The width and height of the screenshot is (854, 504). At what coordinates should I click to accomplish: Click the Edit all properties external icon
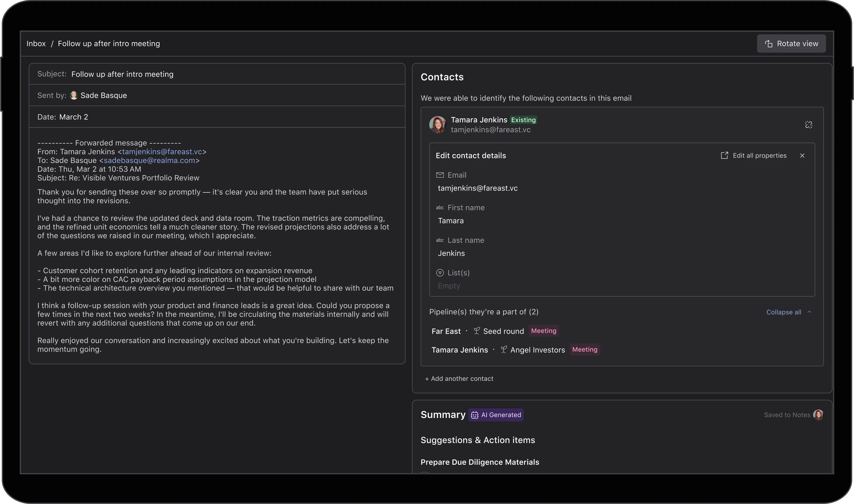click(724, 155)
